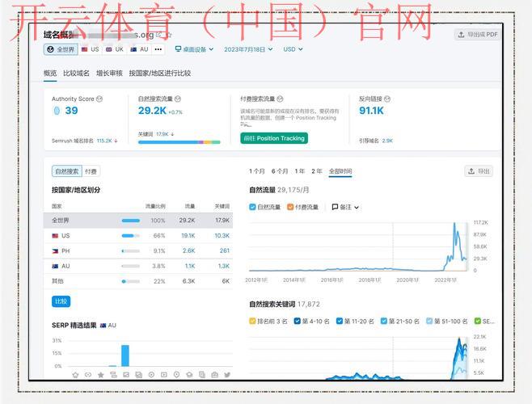
Task: Open the 2.9K referring domains link
Action: (x=387, y=141)
